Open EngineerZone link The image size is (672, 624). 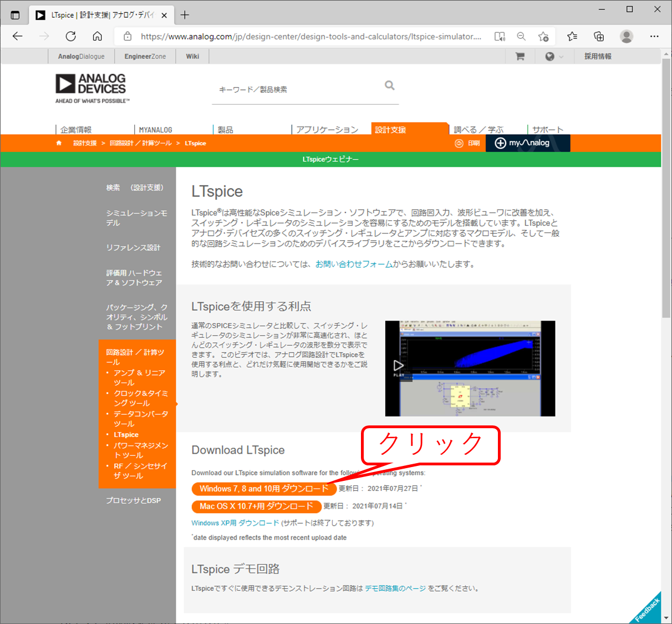[145, 56]
